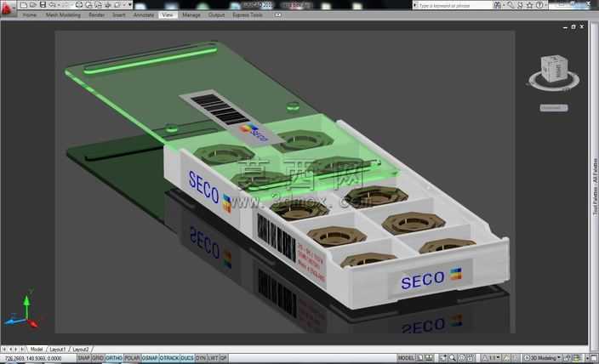Open the Insert ribbon tab
The width and height of the screenshot is (599, 364).
pos(119,15)
